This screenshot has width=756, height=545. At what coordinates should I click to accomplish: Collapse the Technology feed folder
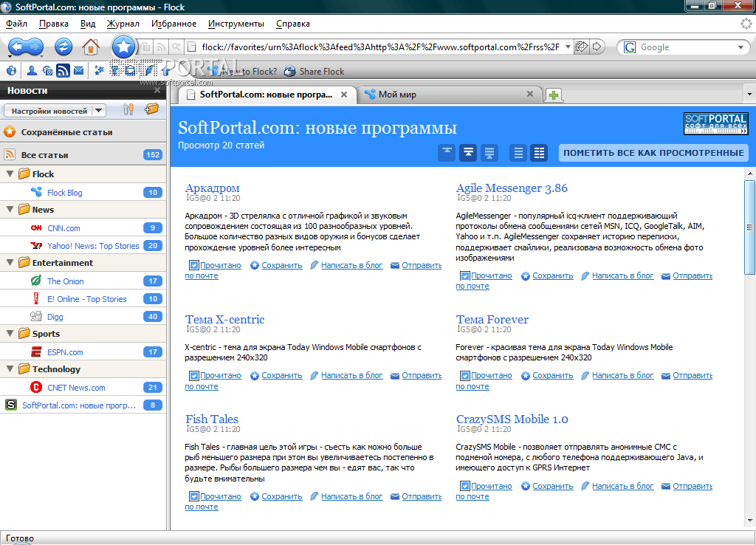coord(10,369)
